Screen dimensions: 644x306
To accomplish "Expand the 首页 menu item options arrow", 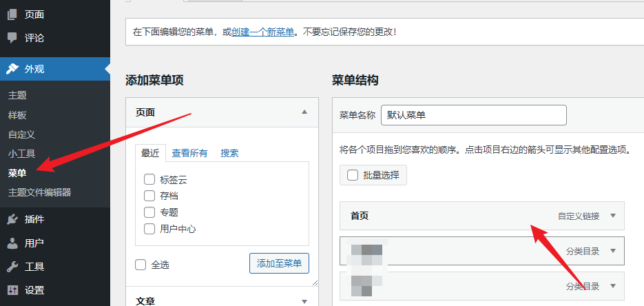I will tap(612, 216).
